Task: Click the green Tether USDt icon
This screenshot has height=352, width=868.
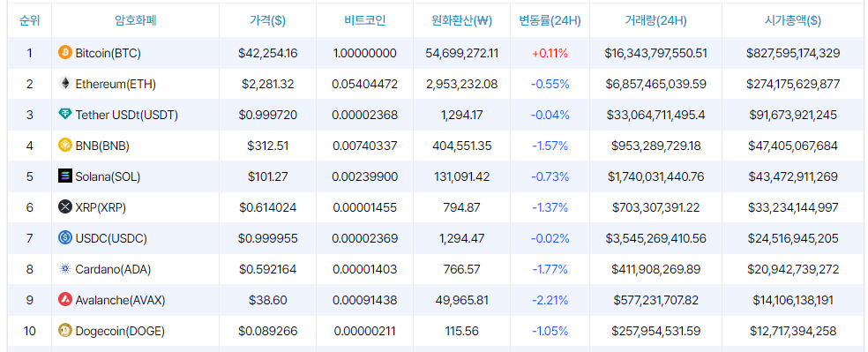Action: (65, 115)
